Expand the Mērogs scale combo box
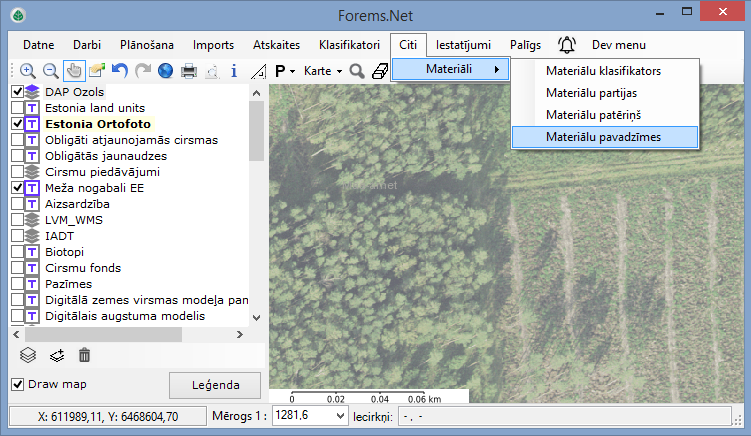The width and height of the screenshot is (751, 436). (x=339, y=415)
